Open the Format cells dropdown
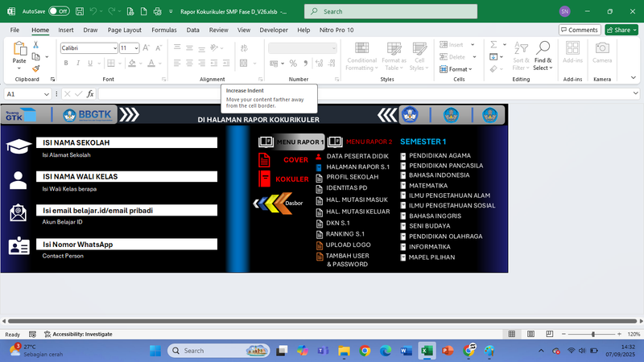This screenshot has height=362, width=644. click(460, 69)
